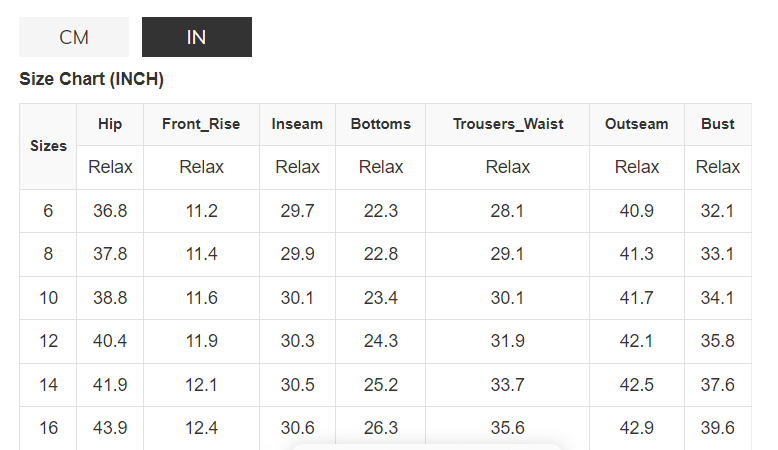The width and height of the screenshot is (778, 450).
Task: Click the Relax label under Hip
Action: (110, 167)
